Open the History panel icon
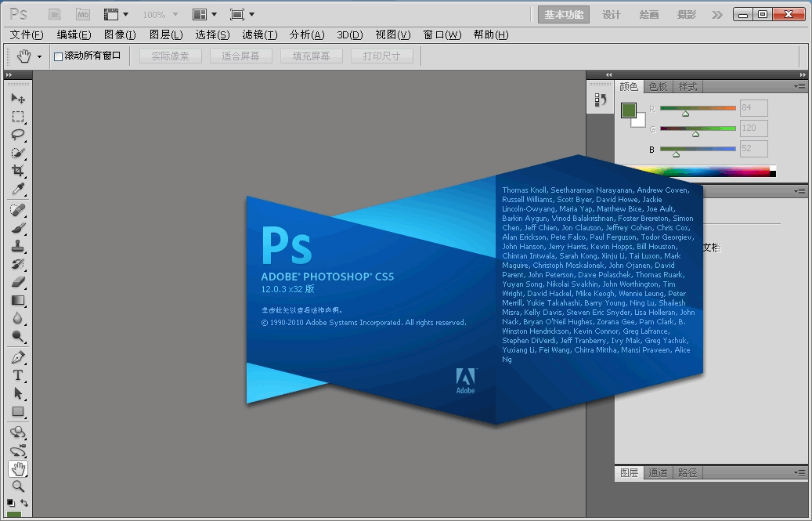812x521 pixels. pos(601,99)
